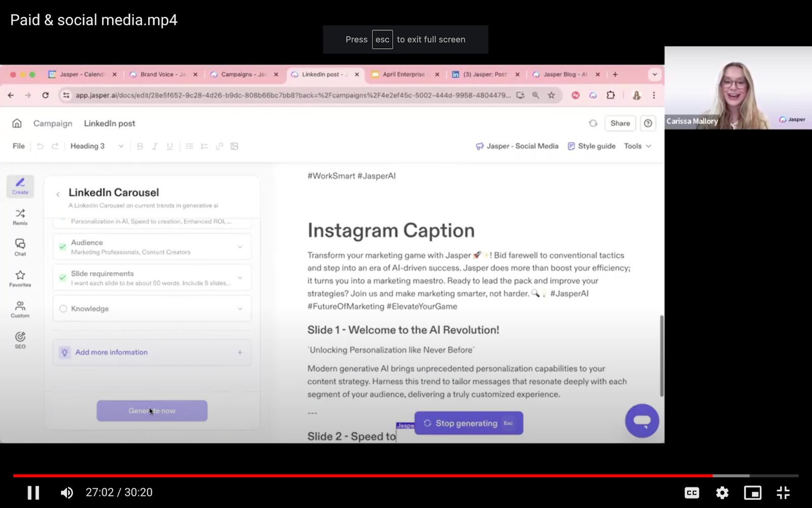This screenshot has width=812, height=508.
Task: Toggle the Slide requirements checkmark
Action: [62, 277]
